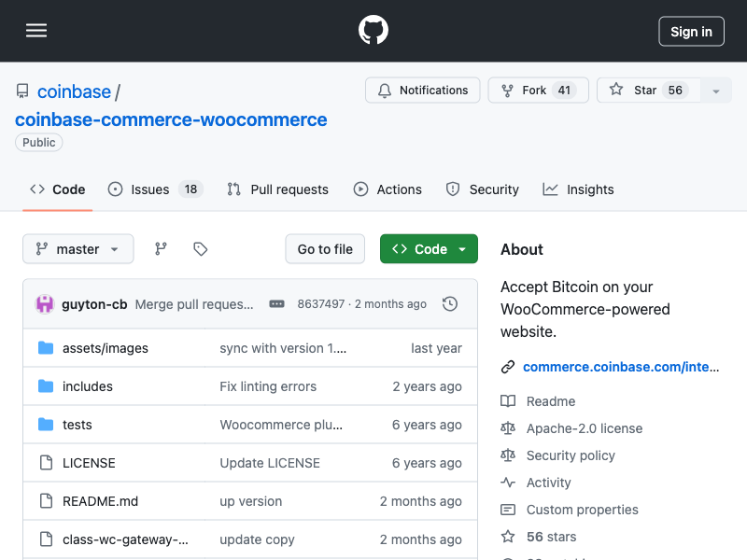Click 'update copy' commit message
The width and height of the screenshot is (747, 560).
coord(257,539)
